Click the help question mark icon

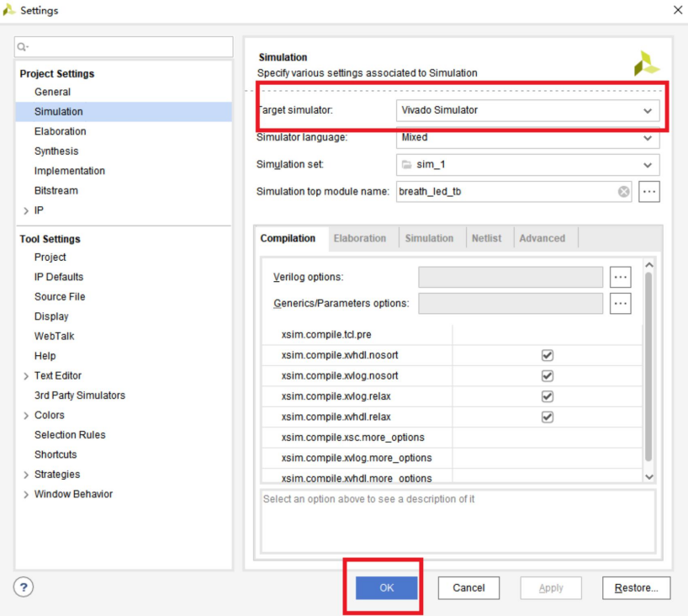(24, 587)
